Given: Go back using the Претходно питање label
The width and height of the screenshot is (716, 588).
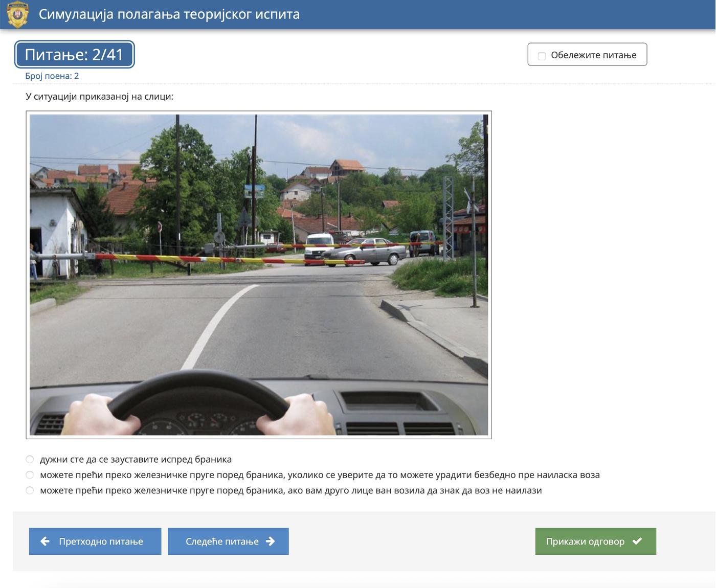Looking at the screenshot, I should 101,541.
